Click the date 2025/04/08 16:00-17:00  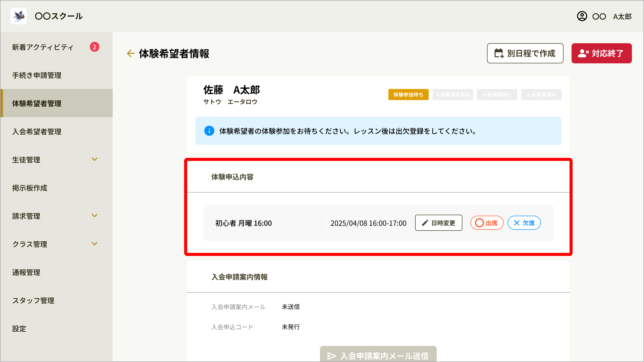tap(368, 223)
